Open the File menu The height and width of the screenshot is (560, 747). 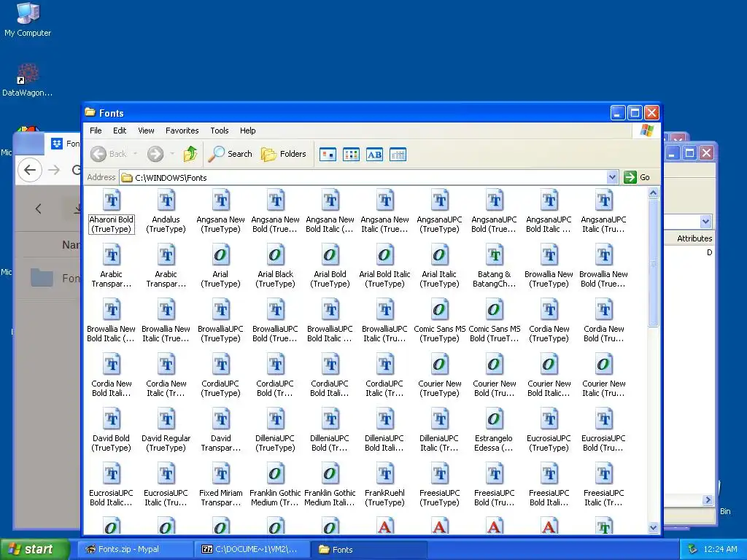tap(96, 131)
